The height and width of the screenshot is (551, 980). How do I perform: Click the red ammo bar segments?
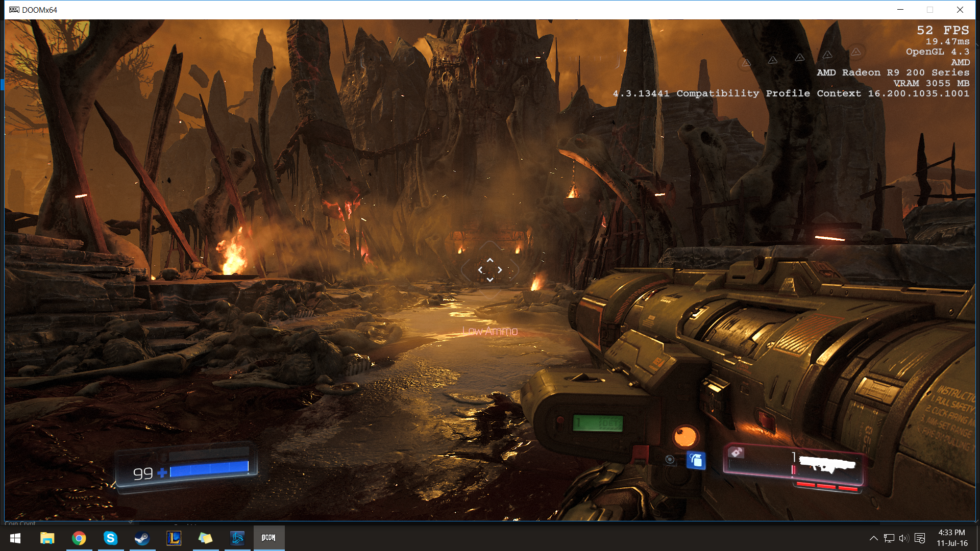click(x=827, y=486)
